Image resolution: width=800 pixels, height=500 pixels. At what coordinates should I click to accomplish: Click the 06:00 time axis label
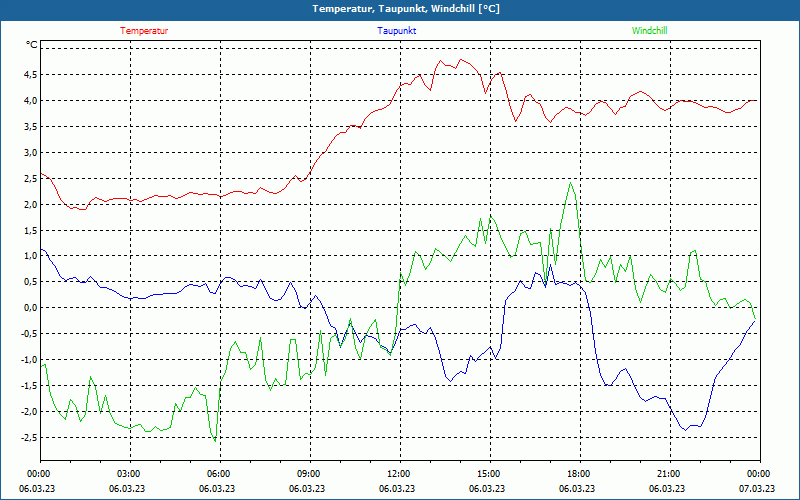(220, 474)
